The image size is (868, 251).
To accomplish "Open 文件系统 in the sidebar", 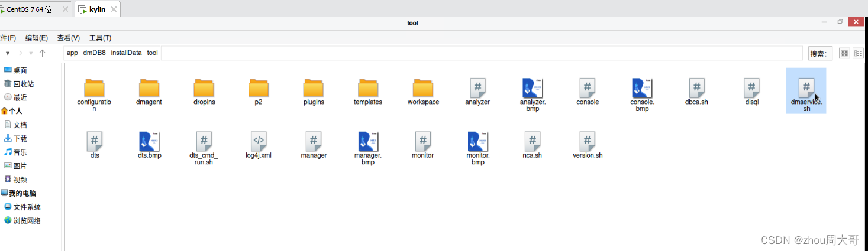I will [23, 207].
